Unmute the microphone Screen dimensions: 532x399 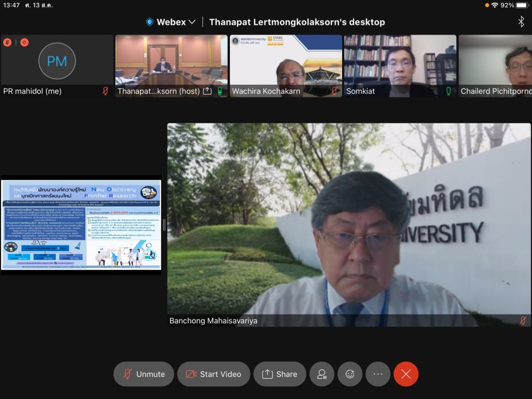pyautogui.click(x=143, y=374)
